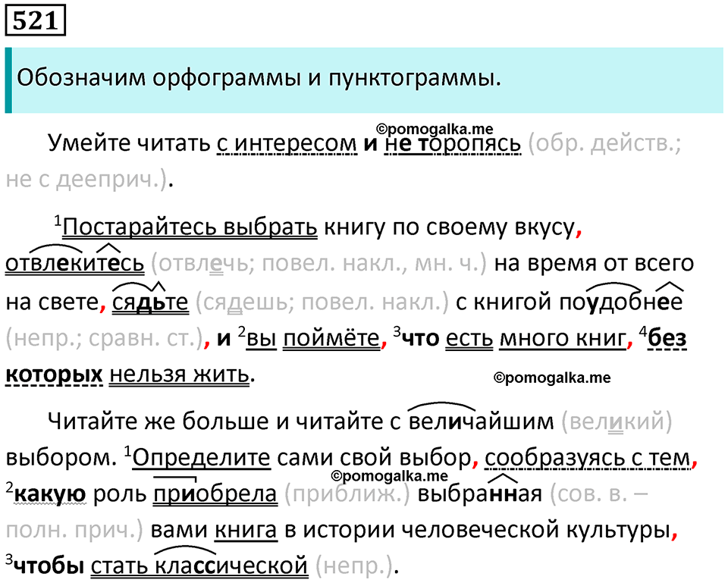728x583 pixels.
Task: Click the bold word "которых"
Action: pyautogui.click(x=54, y=375)
